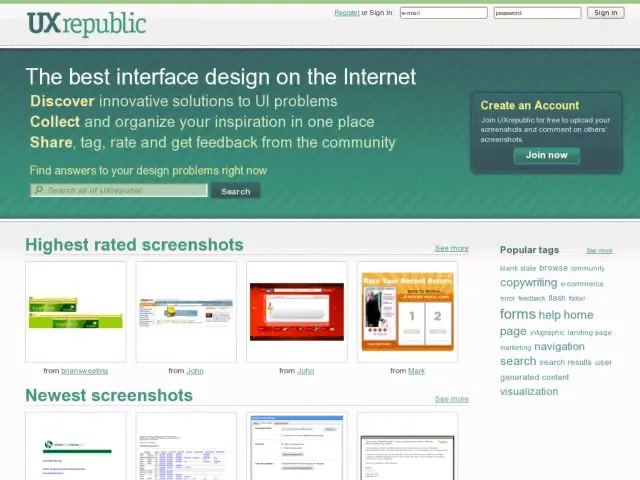Click the Sign in button

point(606,13)
